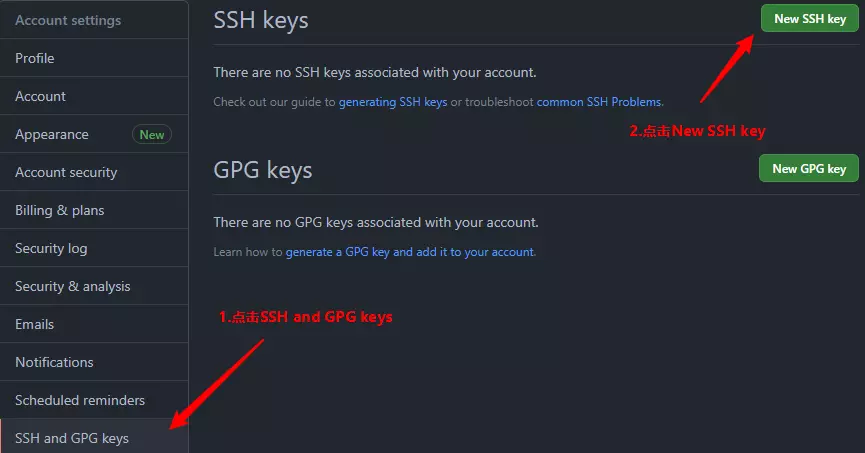Open the generate a GPG key link
This screenshot has height=453, width=865.
[337, 252]
